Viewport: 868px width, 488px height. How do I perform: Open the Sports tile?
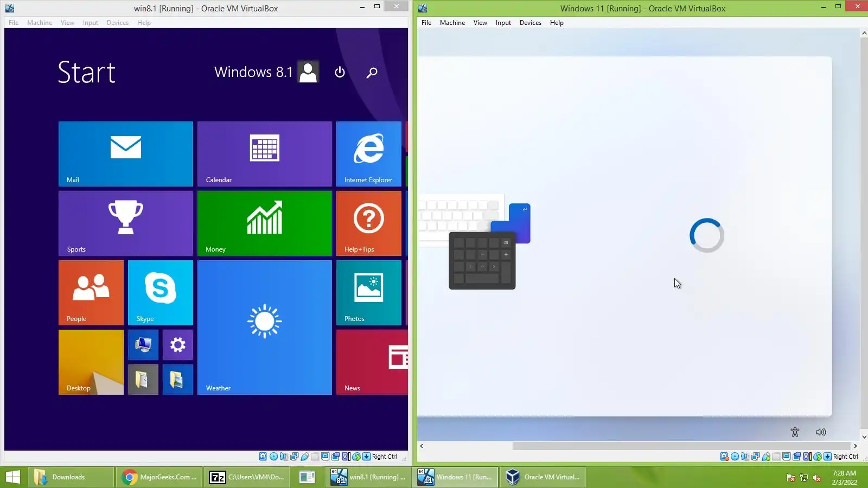point(126,223)
